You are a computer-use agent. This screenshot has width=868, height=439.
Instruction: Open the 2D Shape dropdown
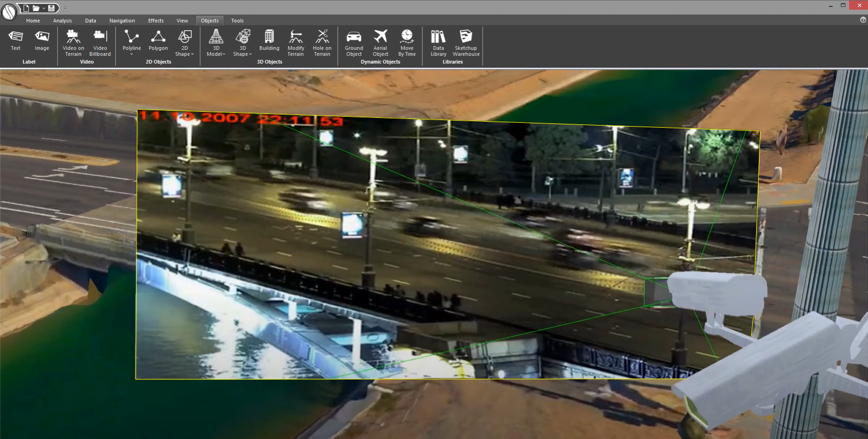185,43
